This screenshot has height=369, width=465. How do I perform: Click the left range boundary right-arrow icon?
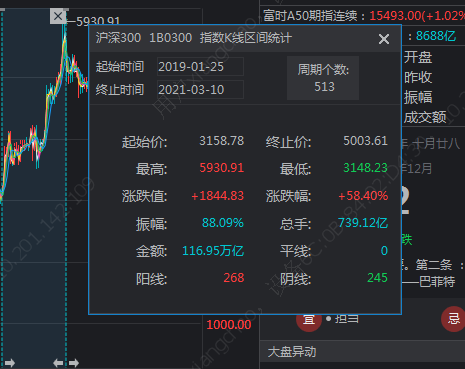tap(10, 363)
